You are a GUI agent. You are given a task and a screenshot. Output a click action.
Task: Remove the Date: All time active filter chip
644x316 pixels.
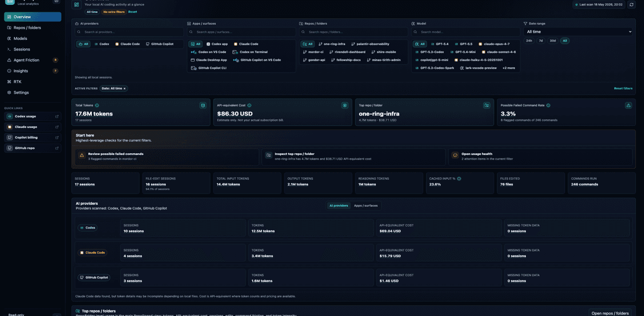pos(125,88)
